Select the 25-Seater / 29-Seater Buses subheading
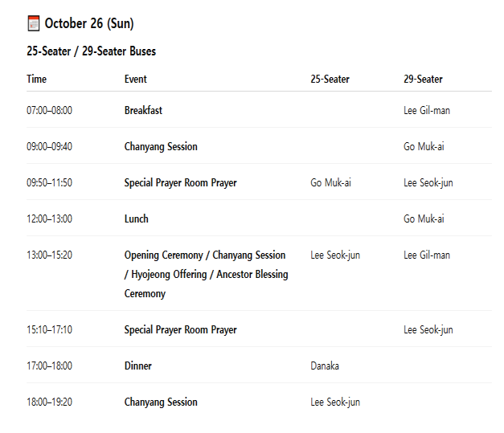The height and width of the screenshot is (433, 504). click(x=91, y=51)
